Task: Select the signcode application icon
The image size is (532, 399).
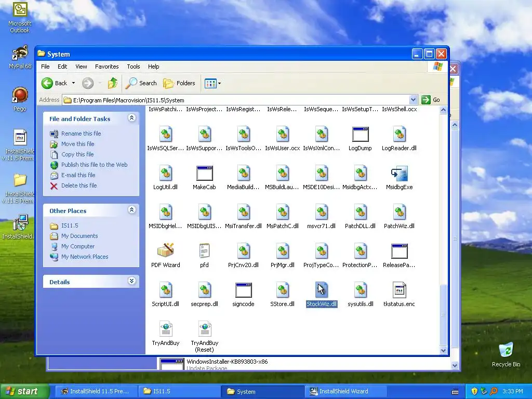Action: pyautogui.click(x=243, y=290)
